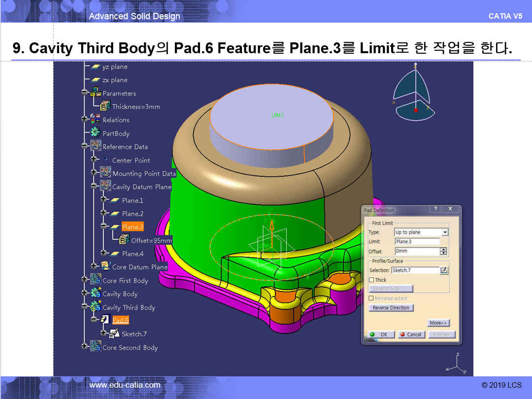This screenshot has width=532, height=399.
Task: Click the Offset value input field
Action: [x=417, y=251]
